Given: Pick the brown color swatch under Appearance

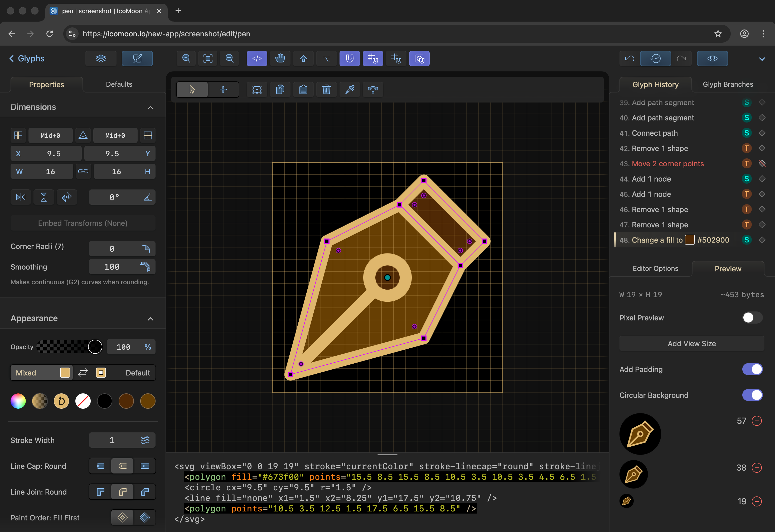Looking at the screenshot, I should coord(126,401).
